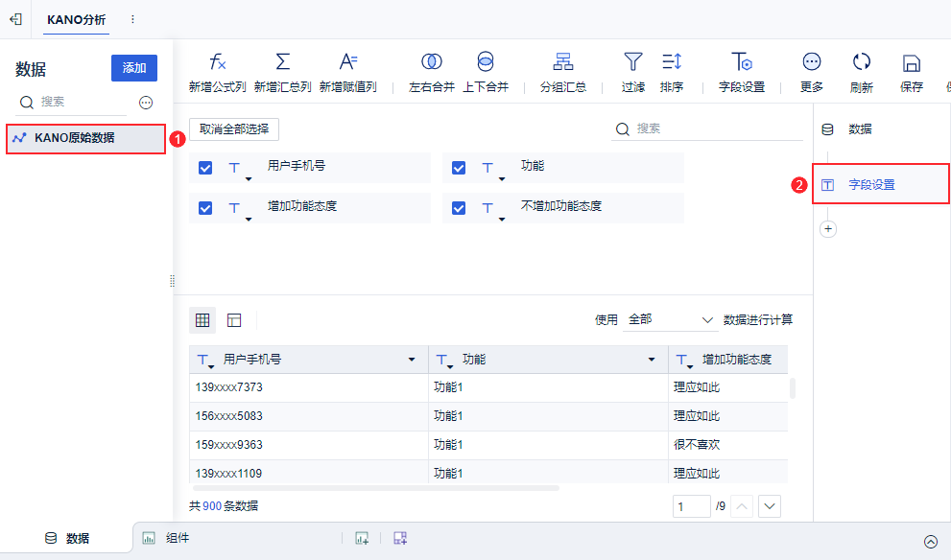Click the panel resize handle
Screen dimensions: 951x560
pyautogui.click(x=172, y=281)
